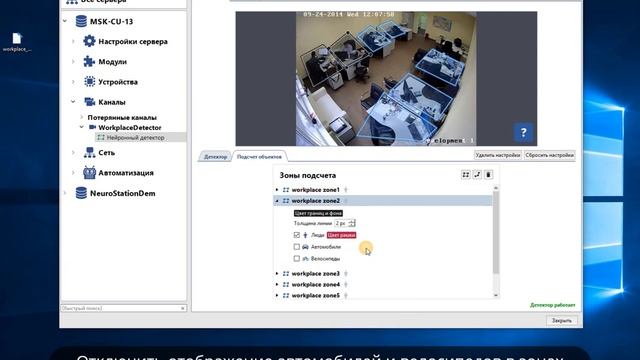
Task: Click the person marker beside workplace zone3
Action: 346,273
